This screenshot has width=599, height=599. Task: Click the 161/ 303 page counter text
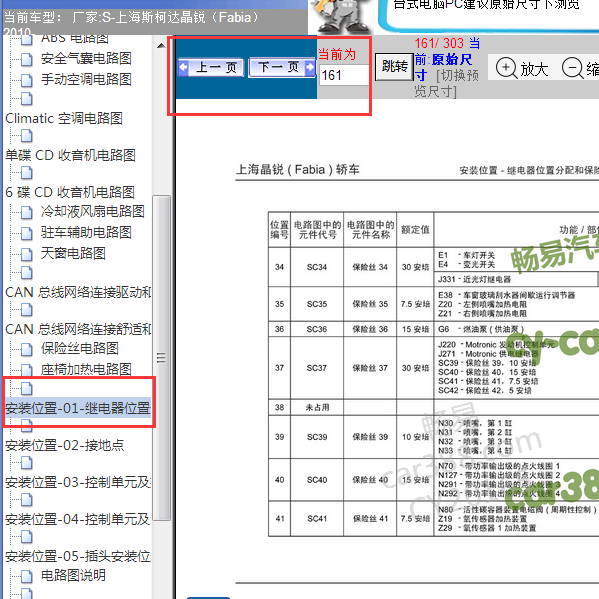point(439,43)
